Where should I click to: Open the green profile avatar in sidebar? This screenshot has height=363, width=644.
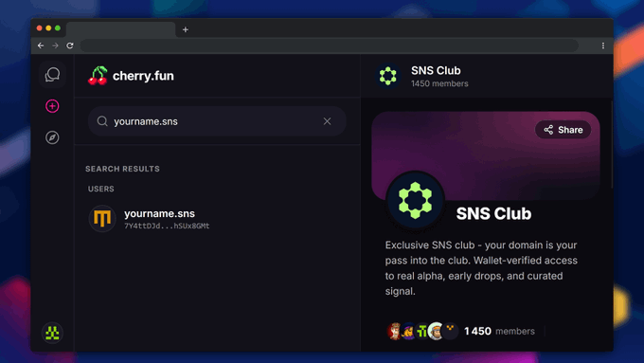click(52, 333)
